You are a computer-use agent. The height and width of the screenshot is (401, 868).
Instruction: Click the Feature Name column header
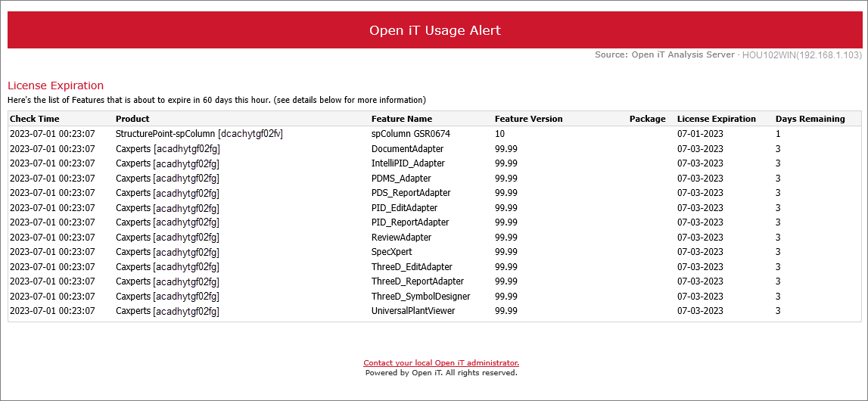pos(402,119)
